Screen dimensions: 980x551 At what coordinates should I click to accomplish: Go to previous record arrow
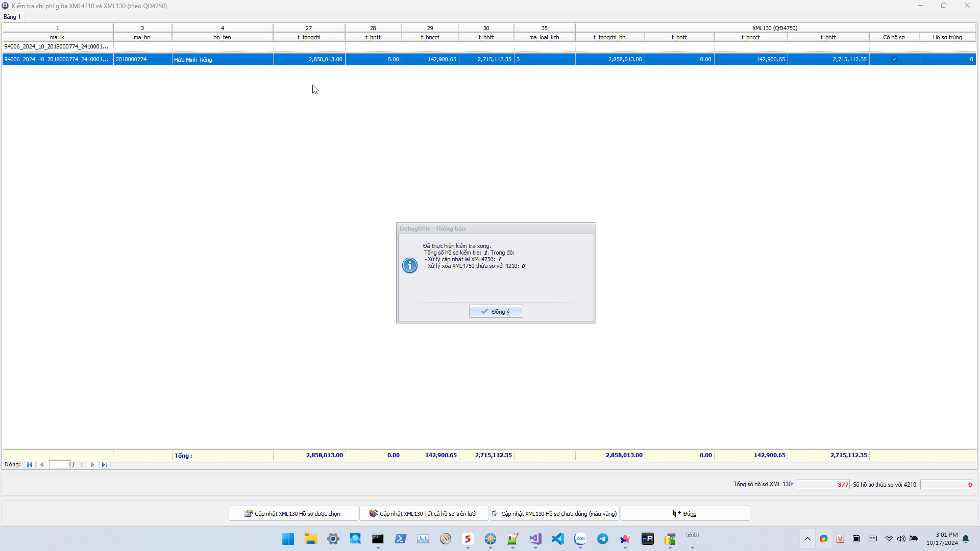pos(42,464)
